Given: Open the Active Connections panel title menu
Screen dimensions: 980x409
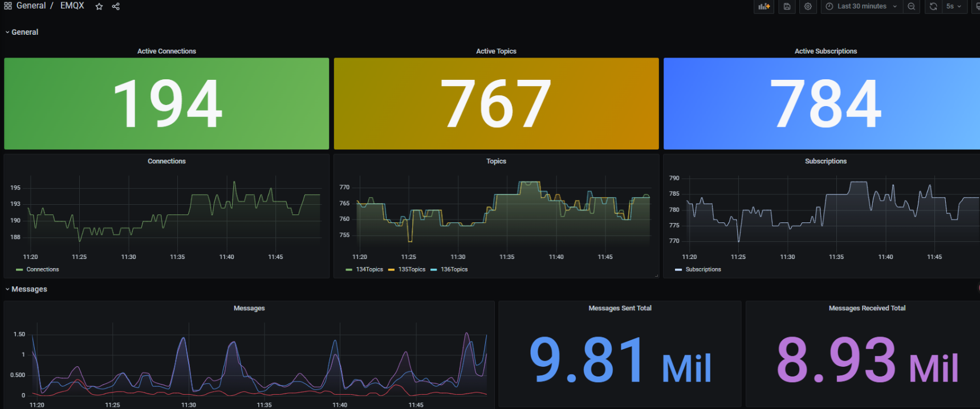Looking at the screenshot, I should (x=166, y=51).
